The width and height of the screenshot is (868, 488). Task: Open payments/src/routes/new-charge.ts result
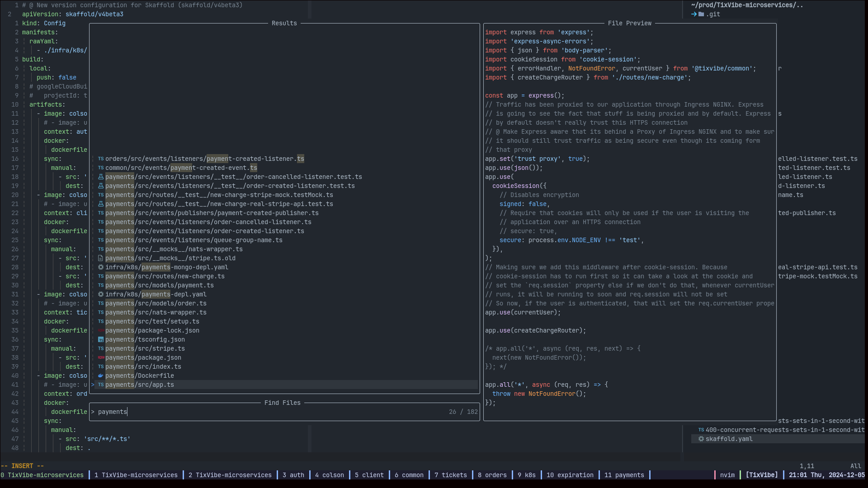pyautogui.click(x=165, y=276)
